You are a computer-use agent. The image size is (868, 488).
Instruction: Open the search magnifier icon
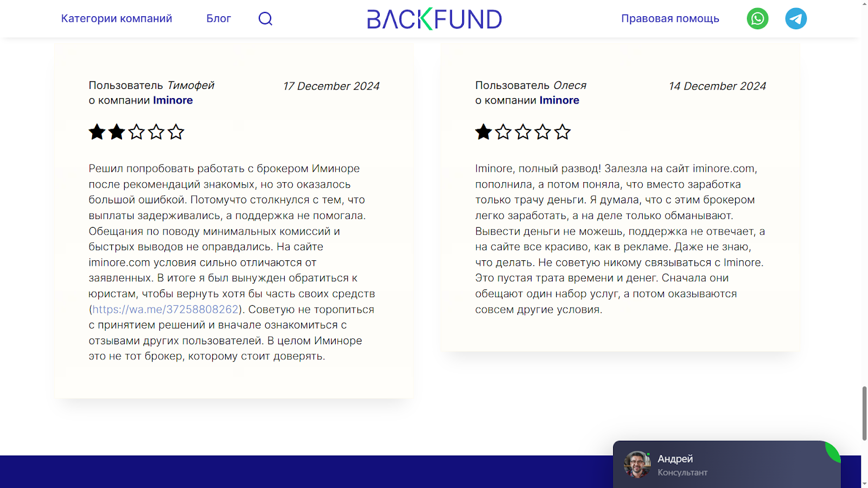click(x=265, y=19)
